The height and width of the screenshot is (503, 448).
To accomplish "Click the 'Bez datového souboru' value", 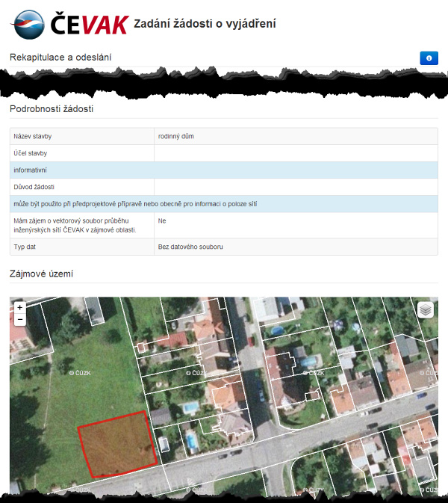I will 190,247.
